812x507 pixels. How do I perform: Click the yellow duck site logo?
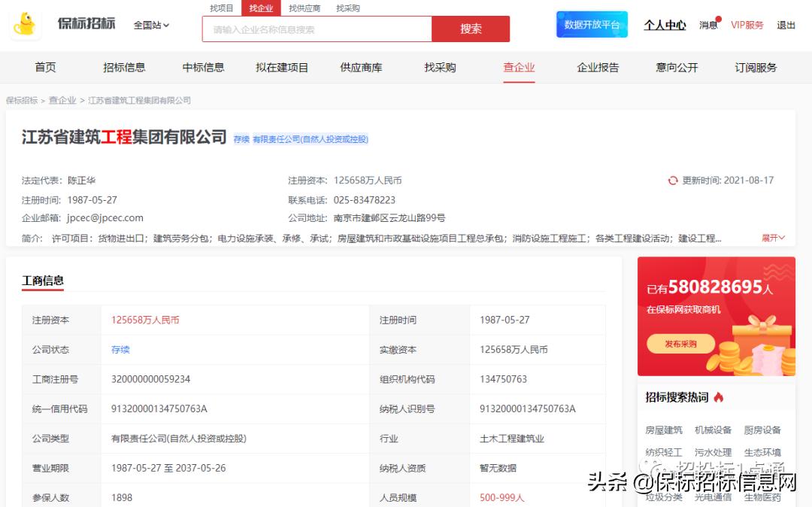pos(26,25)
